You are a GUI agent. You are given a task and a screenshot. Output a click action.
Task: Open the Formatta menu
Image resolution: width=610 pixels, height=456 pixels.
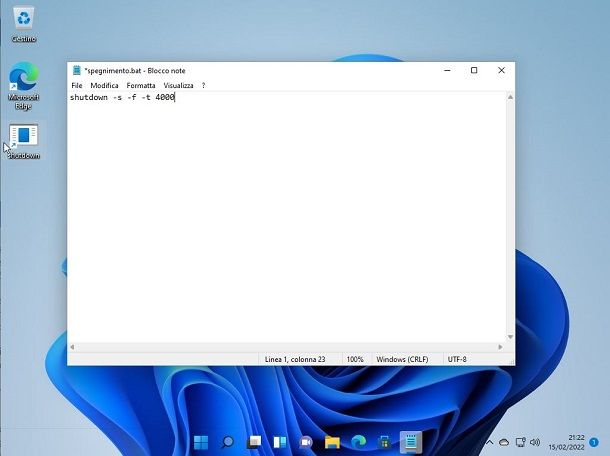[x=141, y=85]
